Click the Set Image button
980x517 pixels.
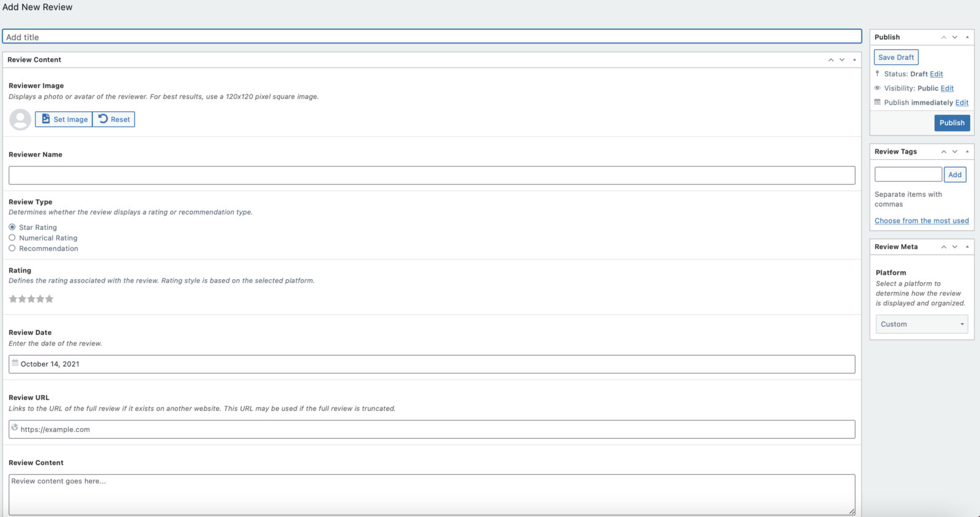[x=64, y=119]
